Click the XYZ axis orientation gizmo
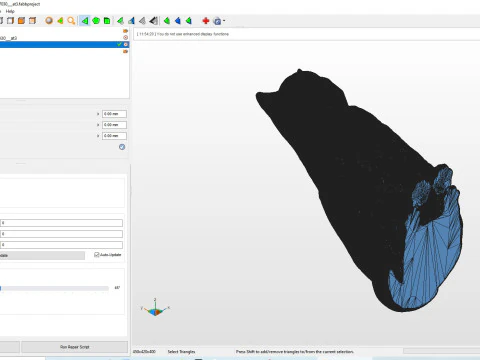This screenshot has height=360, width=480. coord(155,307)
